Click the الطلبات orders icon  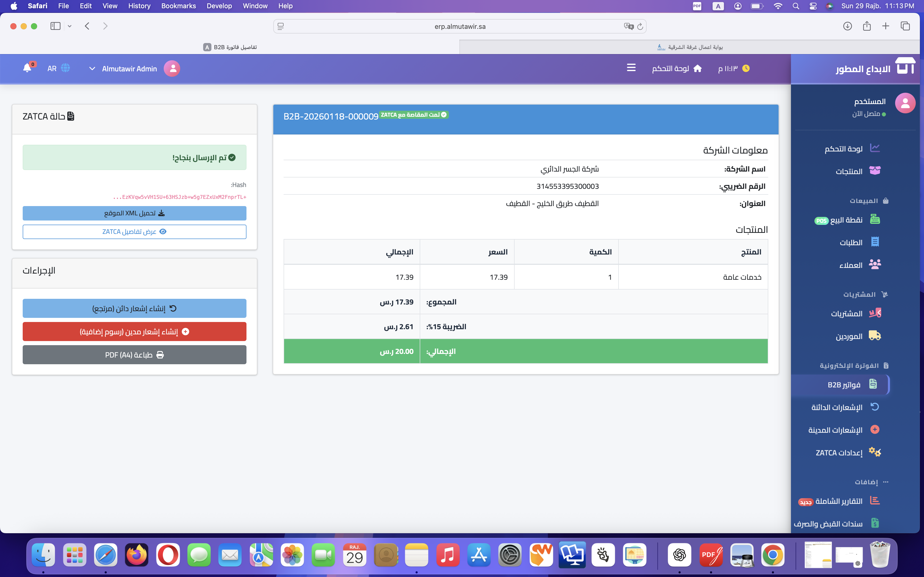(x=876, y=242)
